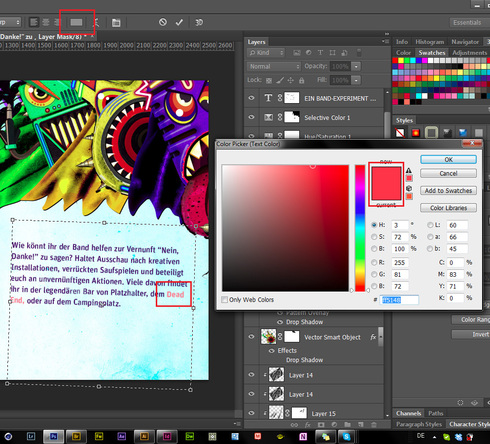Lock image pixels brush icon

point(280,80)
